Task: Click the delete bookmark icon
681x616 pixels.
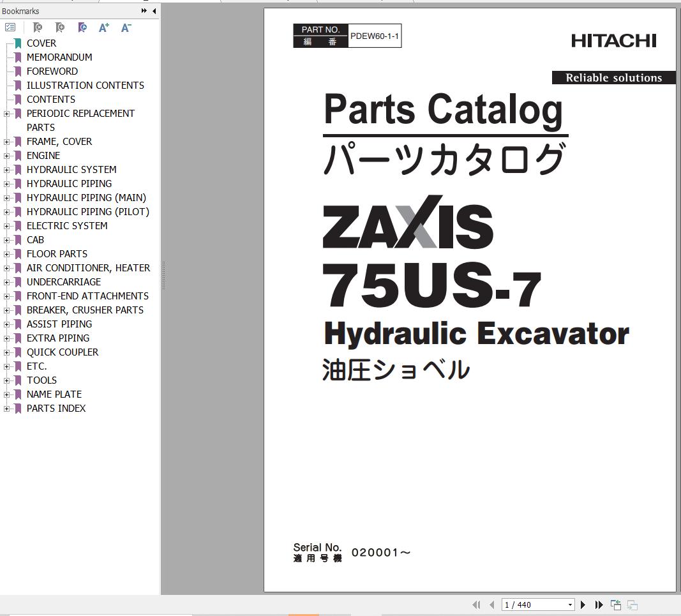Action: (38, 28)
